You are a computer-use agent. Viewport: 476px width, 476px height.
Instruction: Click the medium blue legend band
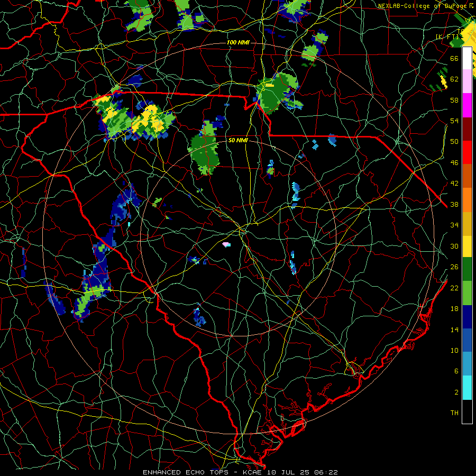[467, 340]
